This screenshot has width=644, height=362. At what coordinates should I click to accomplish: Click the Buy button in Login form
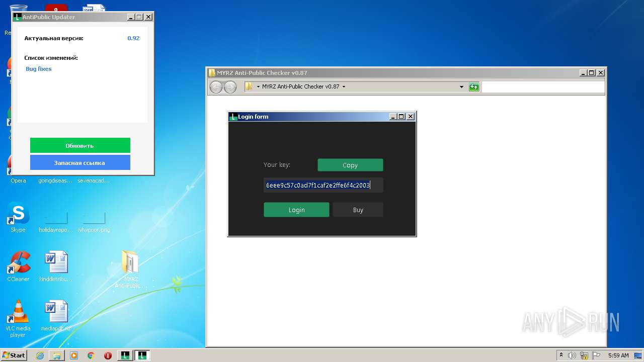(358, 210)
